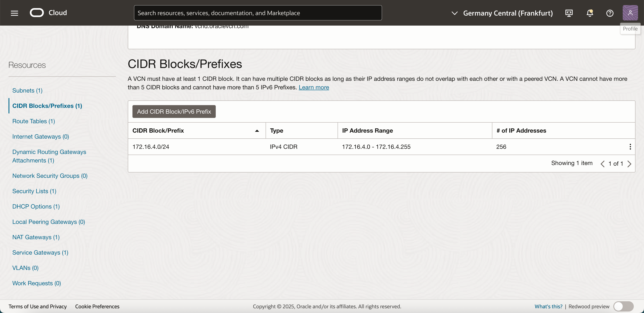This screenshot has width=644, height=313.
Task: Sort by CIDR Block/Prefix column arrow
Action: [257, 131]
